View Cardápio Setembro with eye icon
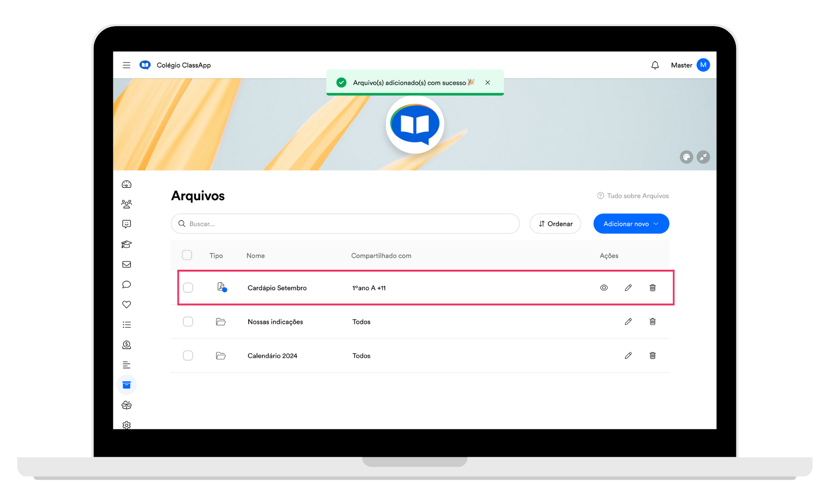Image resolution: width=834 pixels, height=504 pixels. (x=604, y=288)
